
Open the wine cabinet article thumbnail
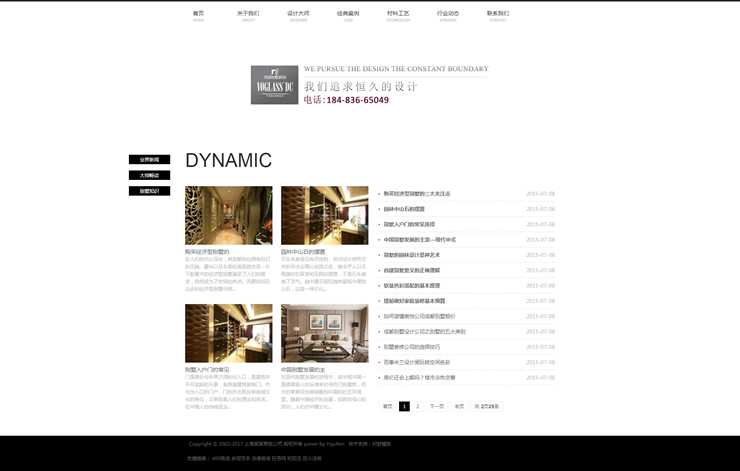coord(324,215)
